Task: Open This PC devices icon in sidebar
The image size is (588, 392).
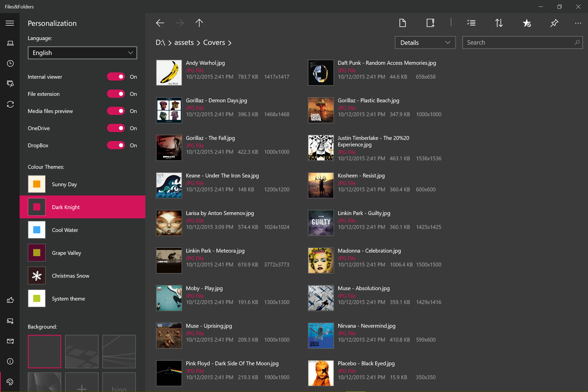Action: (x=10, y=43)
